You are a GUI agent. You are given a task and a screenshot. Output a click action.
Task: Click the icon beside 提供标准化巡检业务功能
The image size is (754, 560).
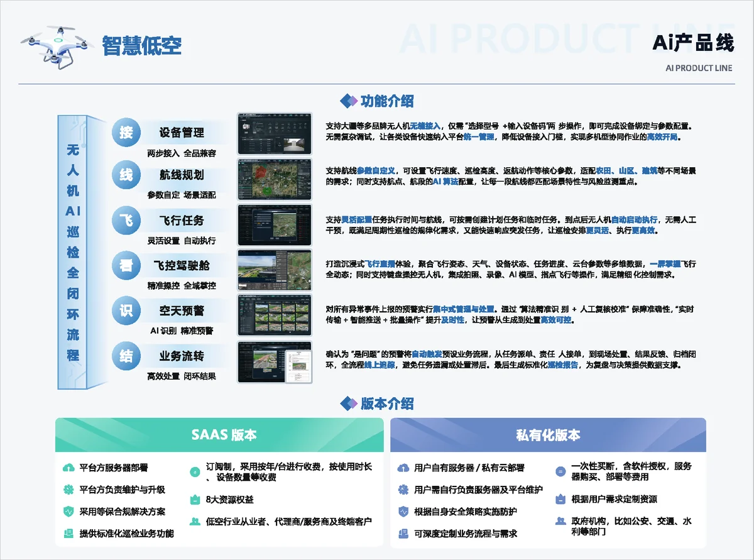click(x=68, y=533)
